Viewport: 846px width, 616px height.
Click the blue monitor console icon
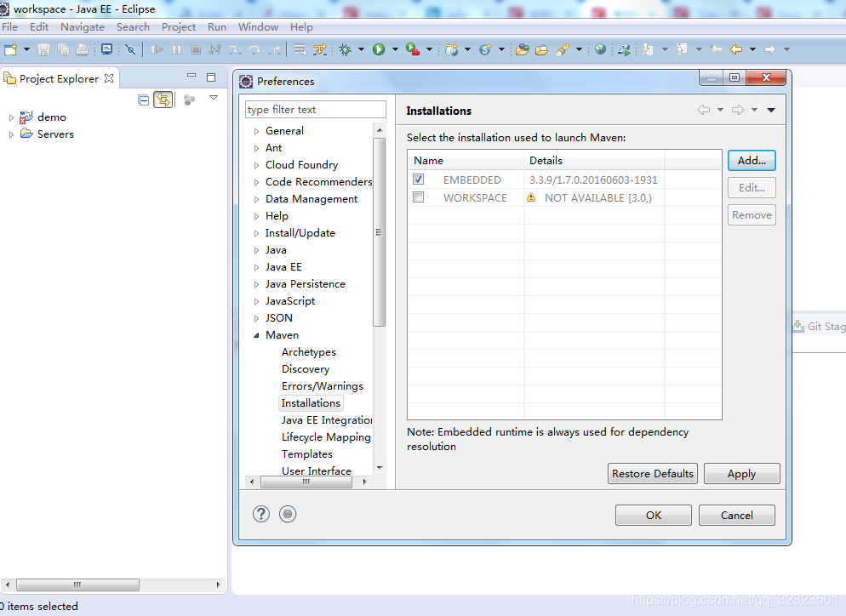tap(107, 49)
